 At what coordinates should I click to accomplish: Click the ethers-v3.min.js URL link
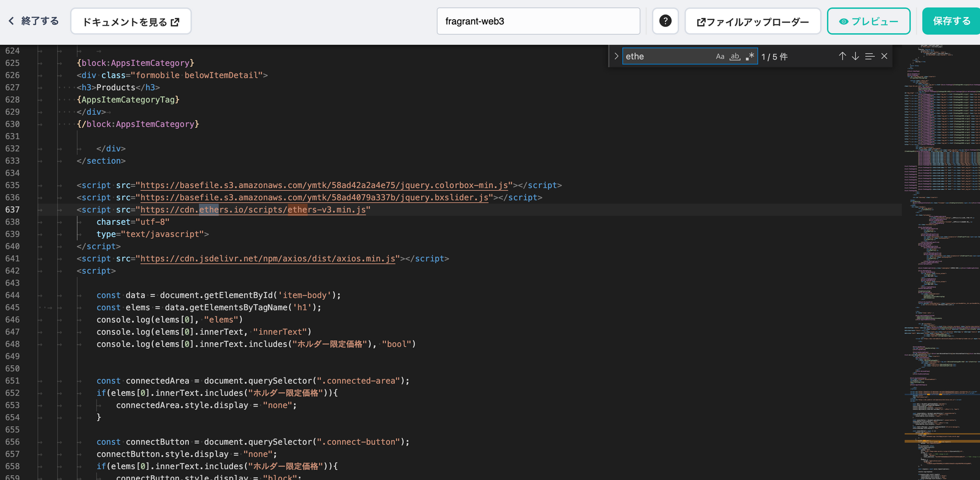click(x=253, y=210)
